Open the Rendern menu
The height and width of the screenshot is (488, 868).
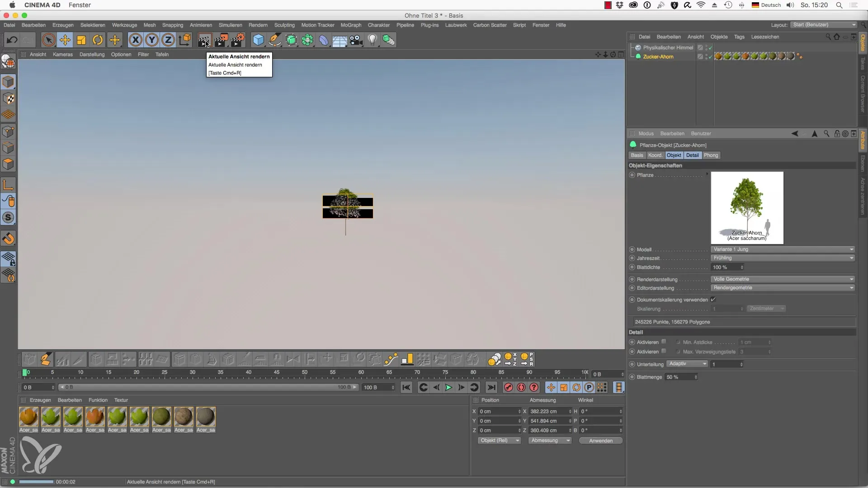258,25
